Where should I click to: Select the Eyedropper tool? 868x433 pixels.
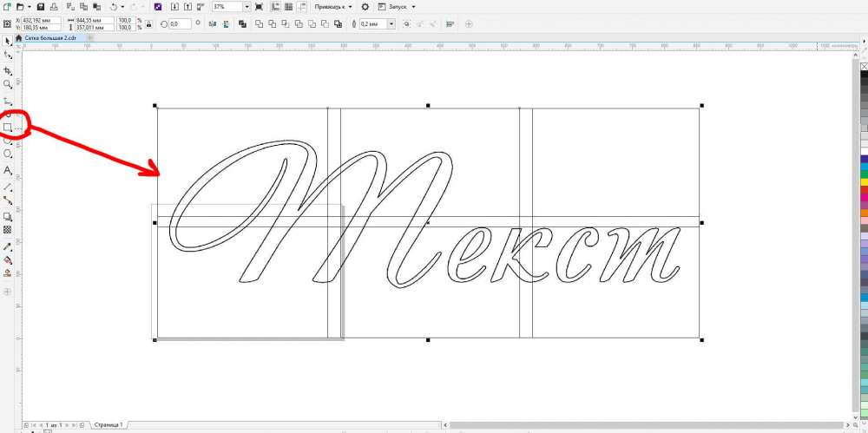8,246
